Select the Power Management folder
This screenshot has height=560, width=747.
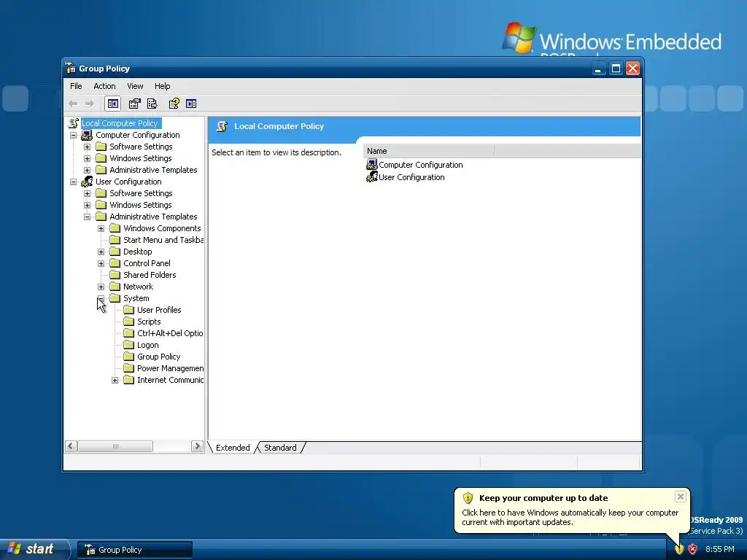pos(170,368)
